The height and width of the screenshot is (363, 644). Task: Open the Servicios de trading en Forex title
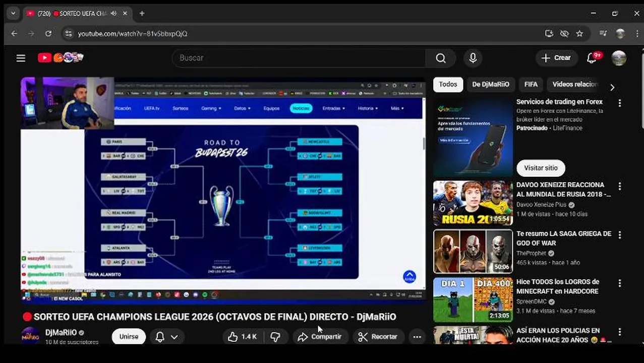559,102
